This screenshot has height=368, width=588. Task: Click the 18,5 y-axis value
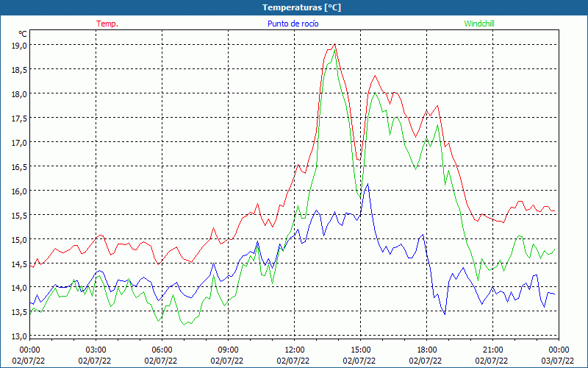pos(19,69)
